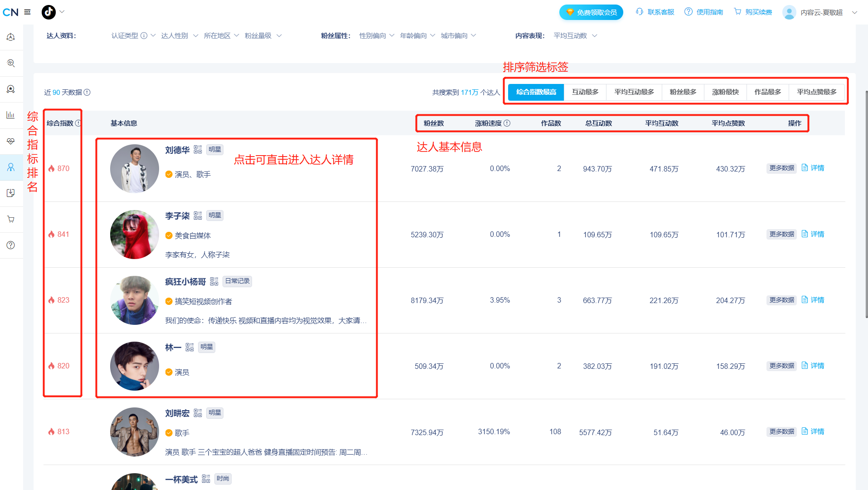This screenshot has height=490, width=868.
Task: Open the heart rate monitor icon in the sidebar
Action: point(11,141)
